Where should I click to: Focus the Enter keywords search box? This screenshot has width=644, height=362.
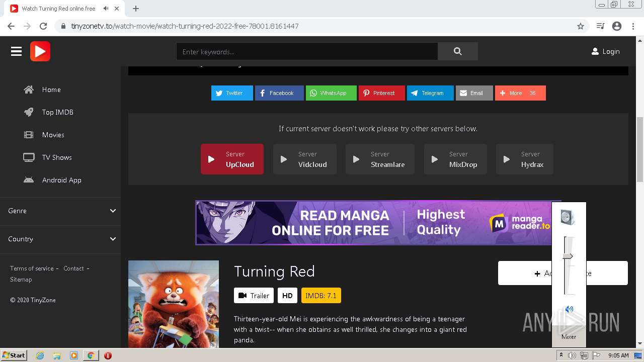tap(307, 51)
